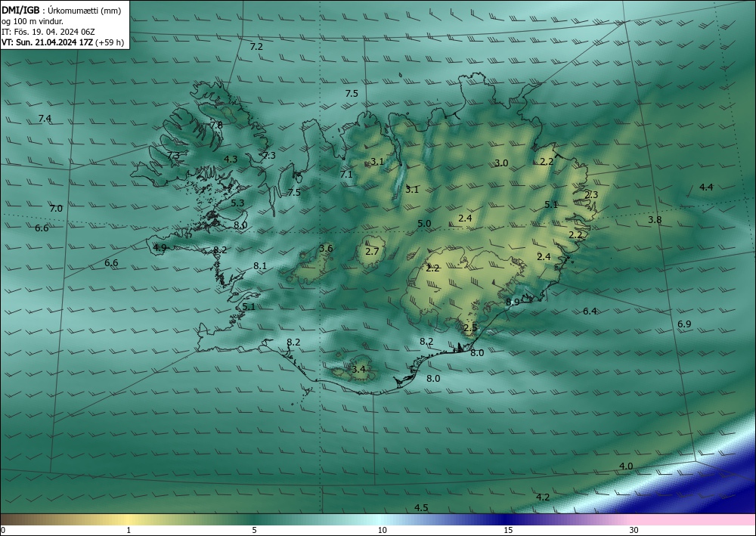Screen dimensions: 756x536
Task: Click the 3.0 value in the northeast
Action: (x=501, y=163)
